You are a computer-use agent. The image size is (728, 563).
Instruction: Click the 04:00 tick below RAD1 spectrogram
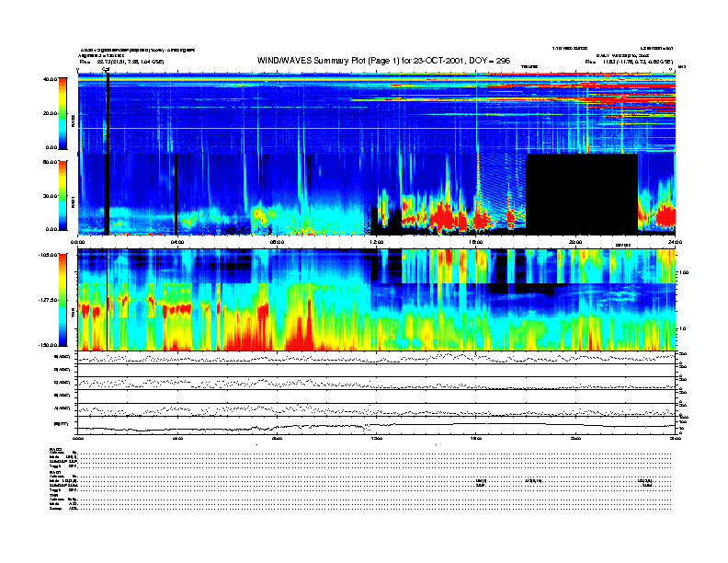pos(177,242)
